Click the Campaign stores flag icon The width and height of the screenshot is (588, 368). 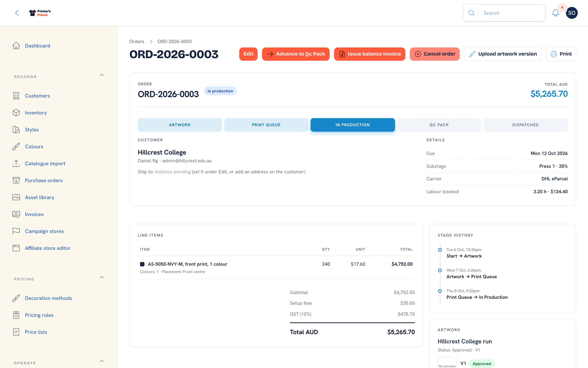coord(16,231)
